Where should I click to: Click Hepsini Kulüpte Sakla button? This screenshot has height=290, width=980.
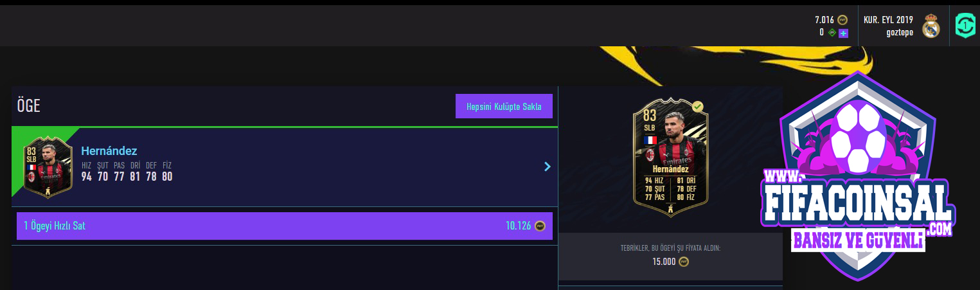point(504,106)
